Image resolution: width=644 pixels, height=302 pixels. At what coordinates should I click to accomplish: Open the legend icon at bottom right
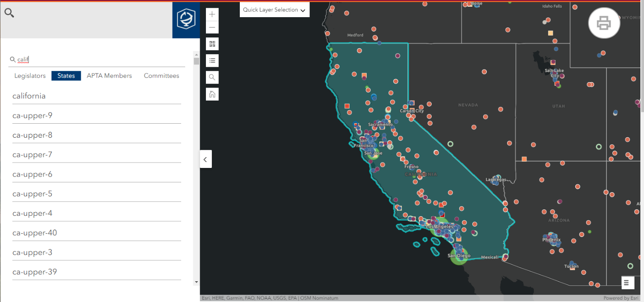pyautogui.click(x=626, y=283)
